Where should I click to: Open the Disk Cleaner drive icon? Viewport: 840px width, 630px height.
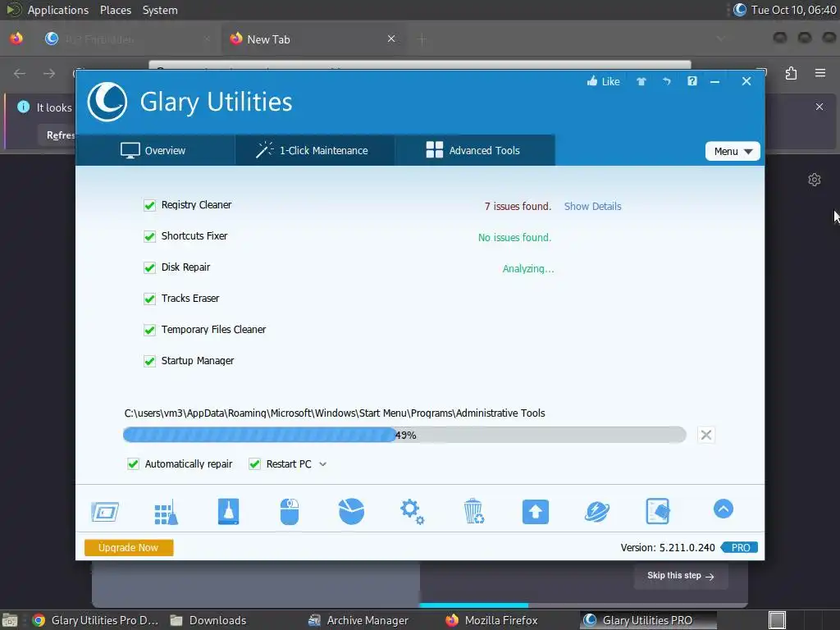coord(228,511)
